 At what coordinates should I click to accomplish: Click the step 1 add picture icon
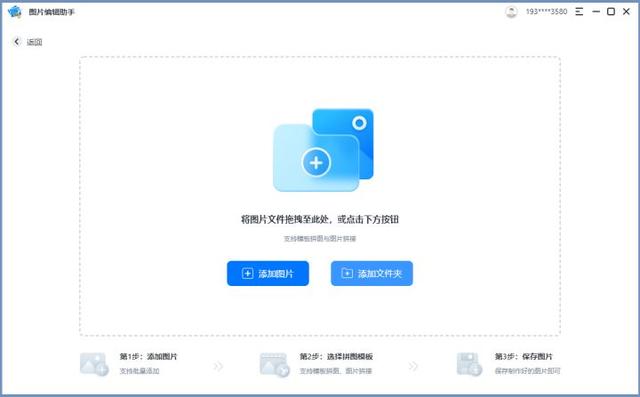pyautogui.click(x=94, y=364)
